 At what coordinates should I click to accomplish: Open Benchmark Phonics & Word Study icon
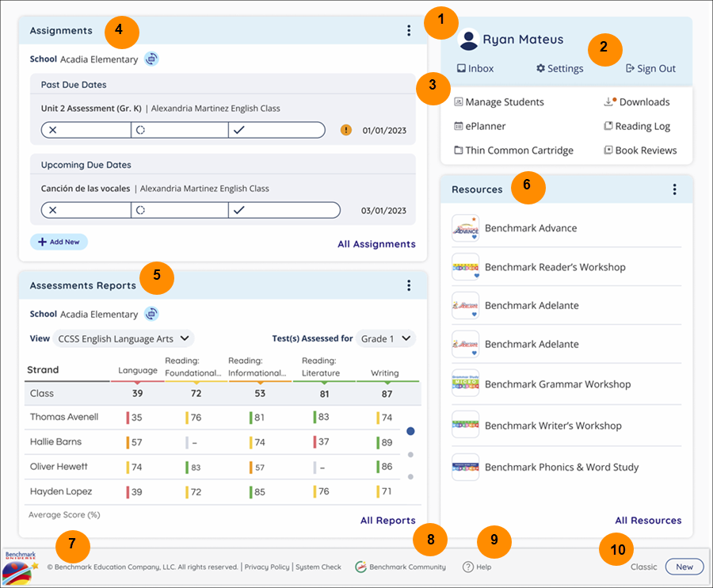465,467
